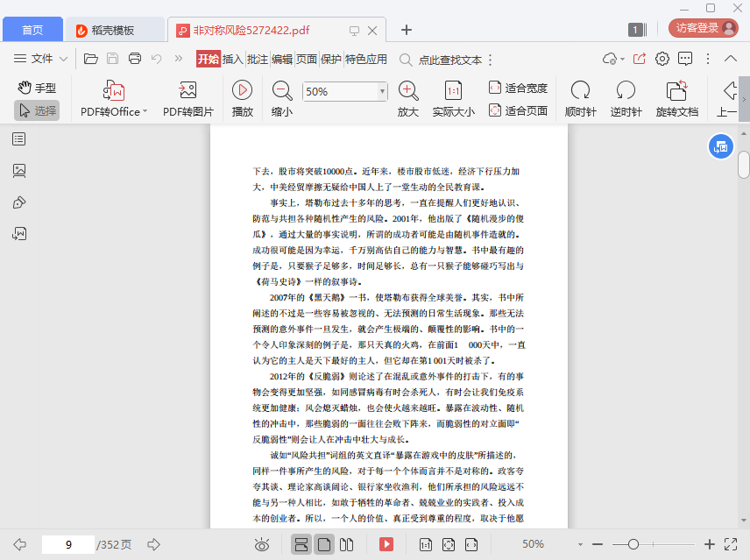Screen dimensions: 750x560
Task: Open the window count badge 1
Action: coord(637,30)
